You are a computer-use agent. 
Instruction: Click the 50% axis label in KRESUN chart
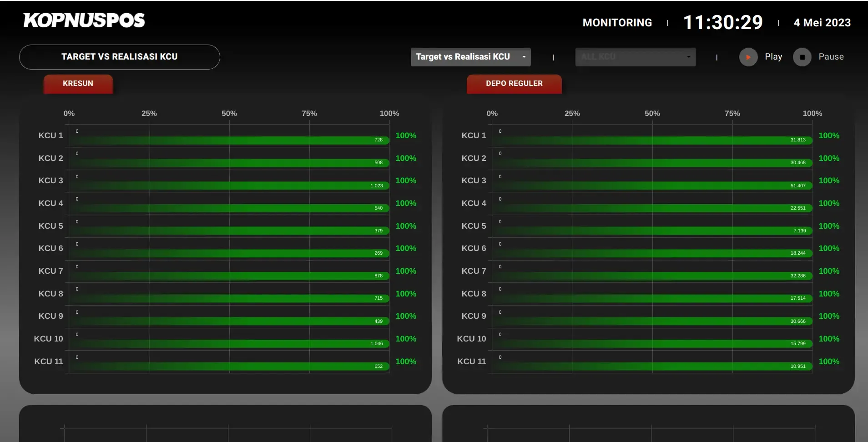point(229,113)
